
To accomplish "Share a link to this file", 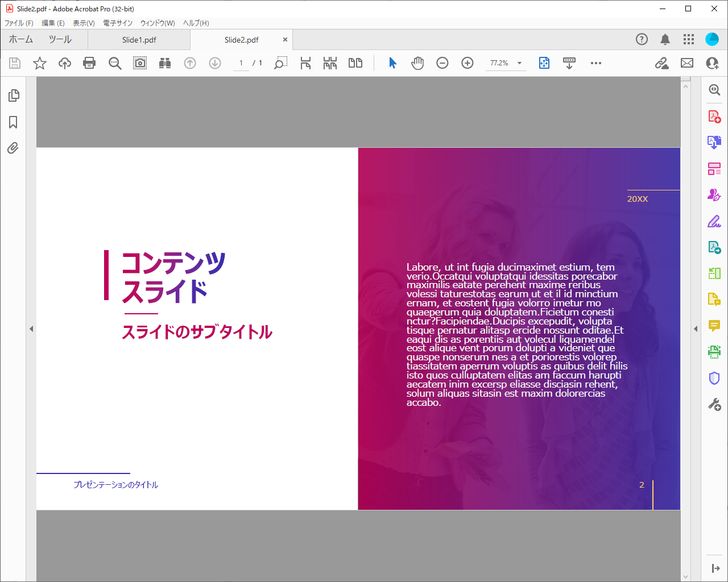I will coord(662,63).
